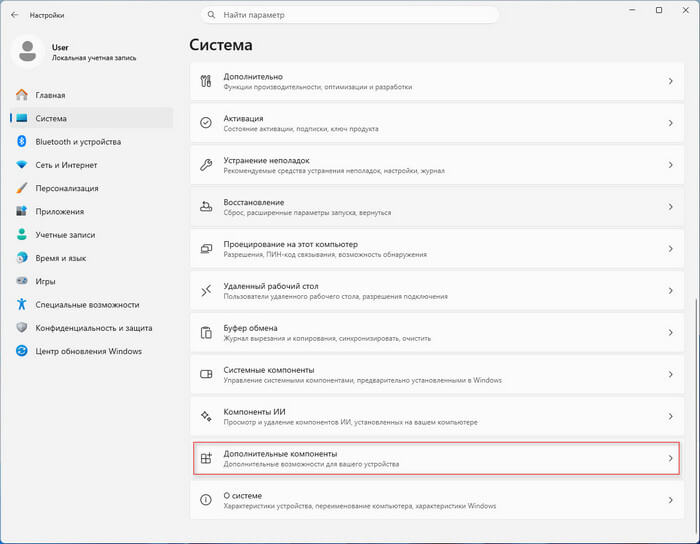Image resolution: width=700 pixels, height=544 pixels.
Task: Click chevron on Проецирование на этот компьютер
Action: click(x=670, y=249)
